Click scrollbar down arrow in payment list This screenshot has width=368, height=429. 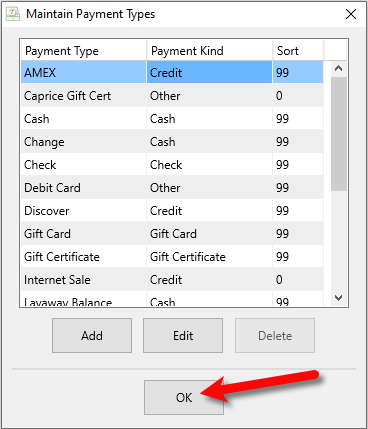coord(339,298)
